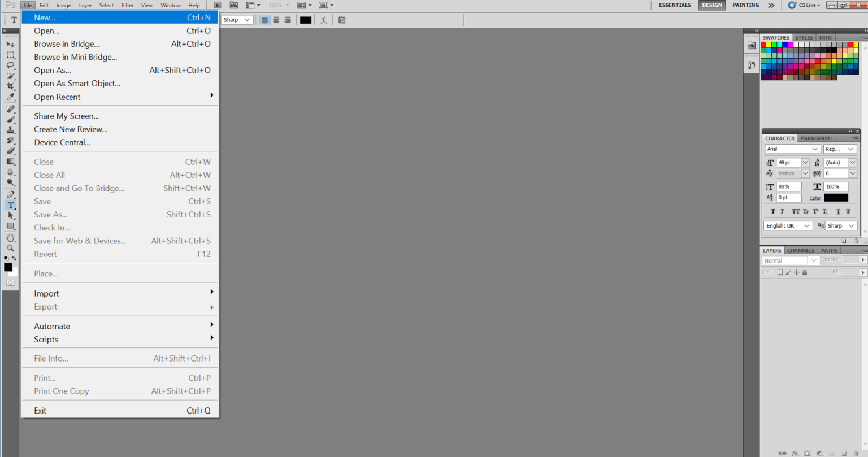Open the font family dropdown showing Arial
Viewport: 868px width, 457px height.
click(x=791, y=149)
